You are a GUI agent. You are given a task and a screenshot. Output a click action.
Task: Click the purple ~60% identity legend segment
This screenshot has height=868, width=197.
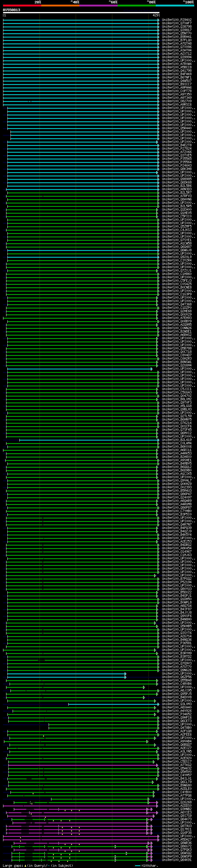99,6
